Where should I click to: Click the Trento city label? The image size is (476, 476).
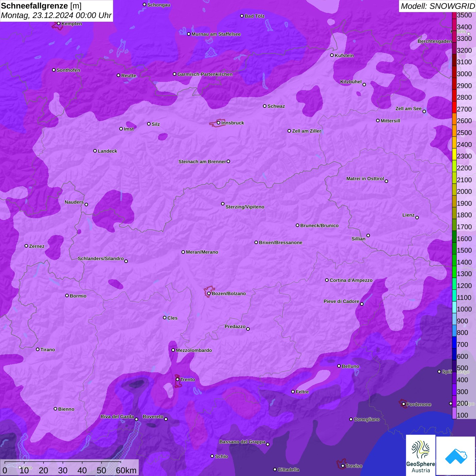point(188,379)
